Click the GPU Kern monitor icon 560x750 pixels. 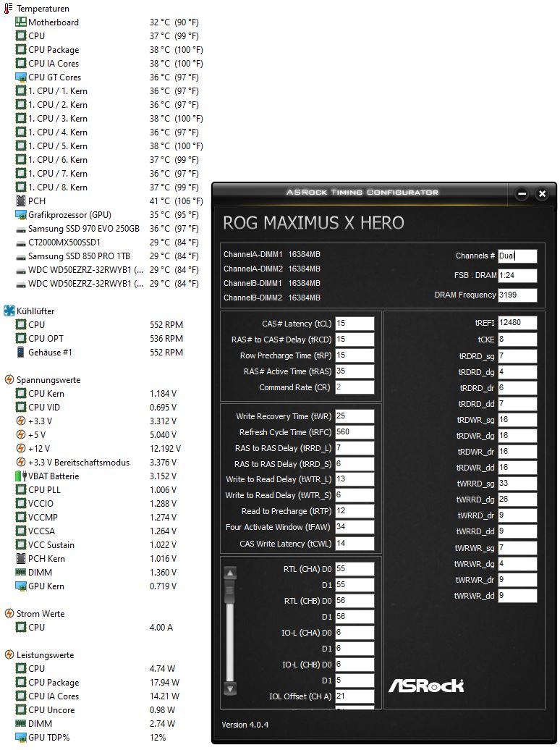pyautogui.click(x=20, y=586)
